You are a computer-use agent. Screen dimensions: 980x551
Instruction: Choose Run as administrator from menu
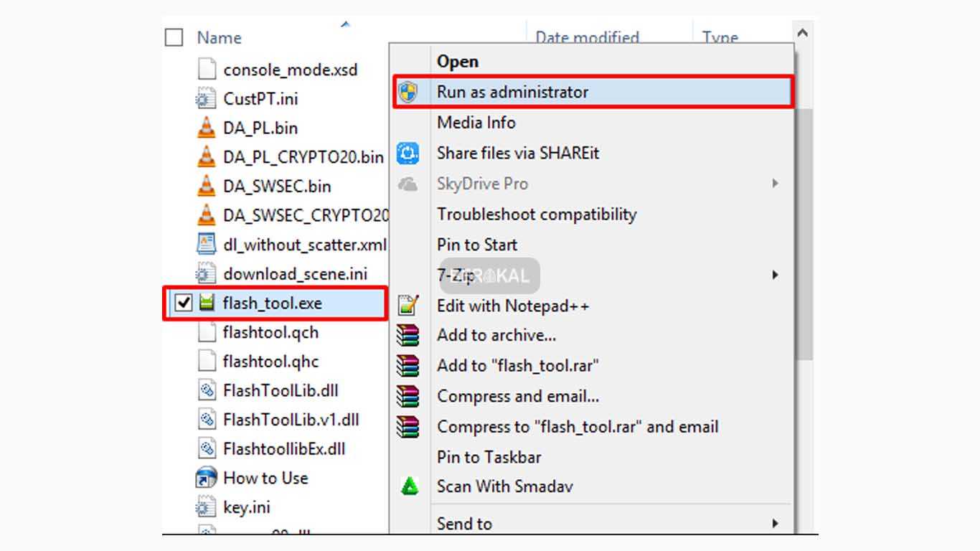[512, 92]
